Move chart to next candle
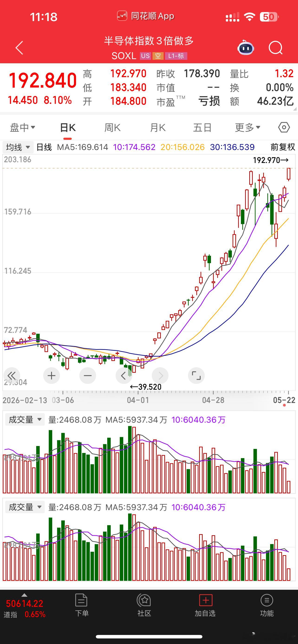The image size is (298, 644). click(160, 376)
